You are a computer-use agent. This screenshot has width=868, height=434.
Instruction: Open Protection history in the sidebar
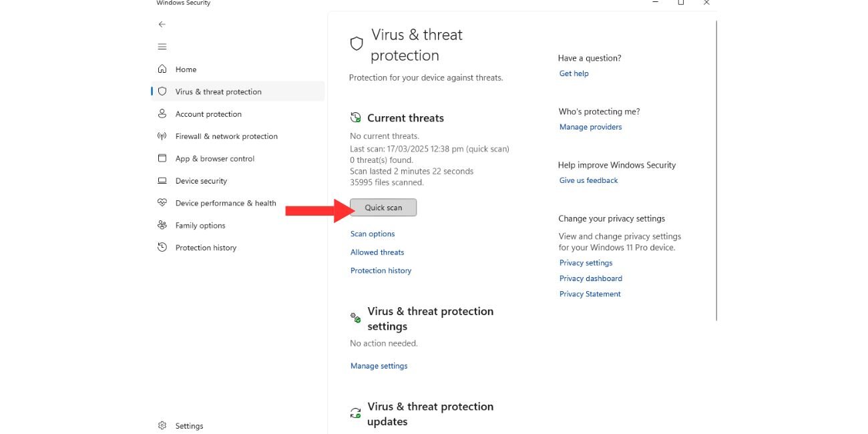[x=206, y=248]
